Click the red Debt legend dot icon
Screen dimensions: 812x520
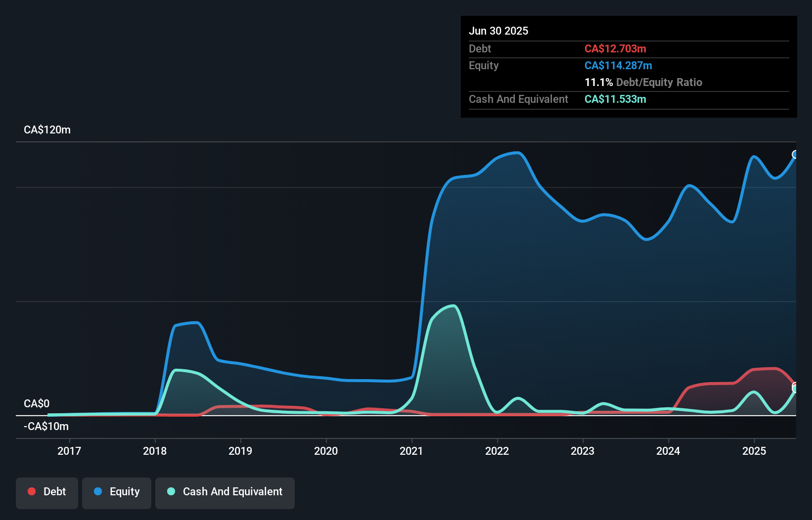[31, 491]
